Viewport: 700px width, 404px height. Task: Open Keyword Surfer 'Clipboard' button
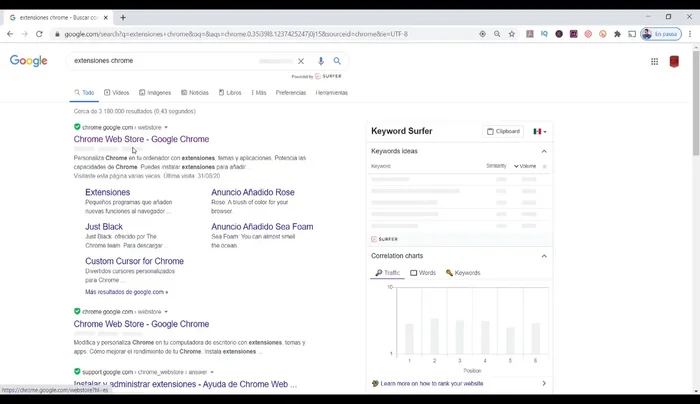tap(503, 131)
